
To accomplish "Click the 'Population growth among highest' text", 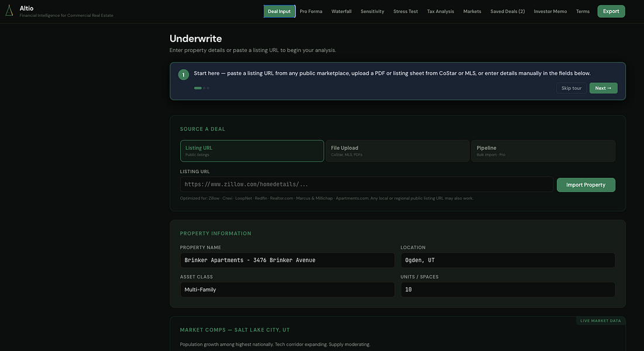I will tap(275, 345).
